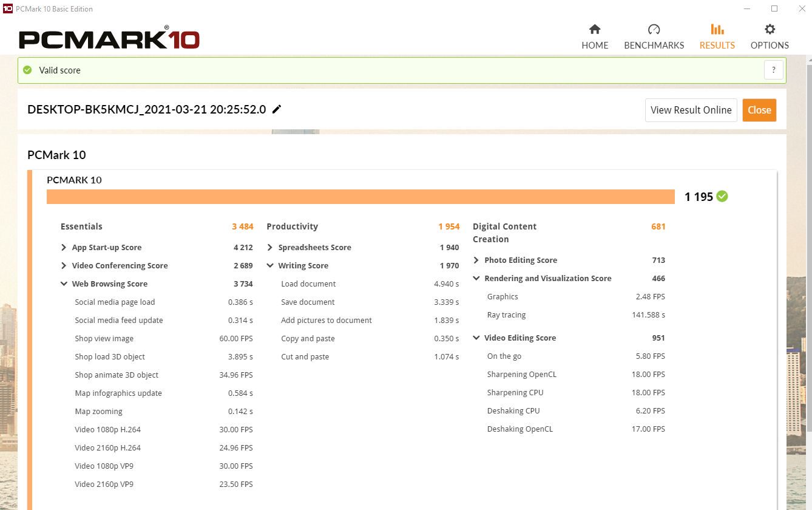Collapse Rendering and Visualization Score section
The image size is (812, 510).
(x=476, y=279)
